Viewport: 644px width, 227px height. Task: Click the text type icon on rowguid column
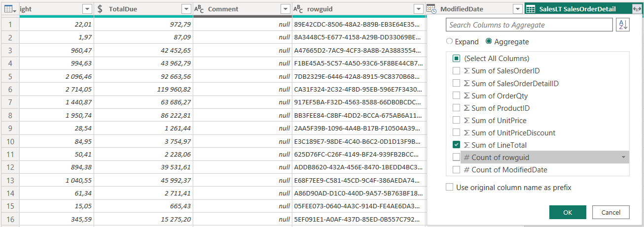coord(298,9)
